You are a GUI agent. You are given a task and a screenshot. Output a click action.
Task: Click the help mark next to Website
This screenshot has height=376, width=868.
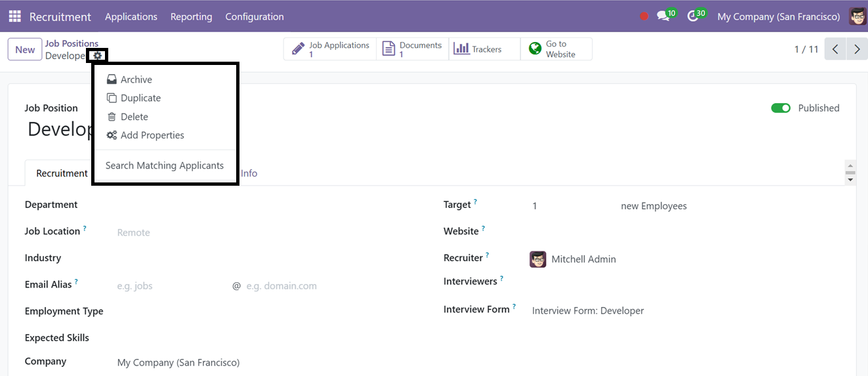484,228
